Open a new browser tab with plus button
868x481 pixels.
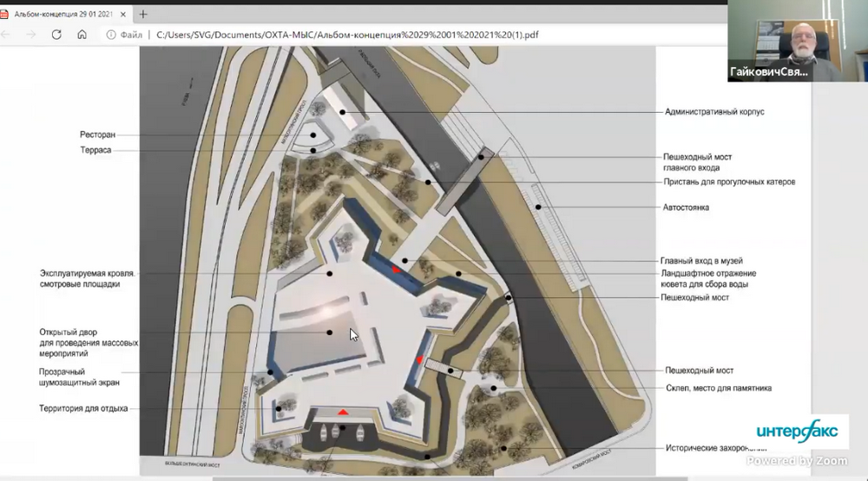pos(143,14)
